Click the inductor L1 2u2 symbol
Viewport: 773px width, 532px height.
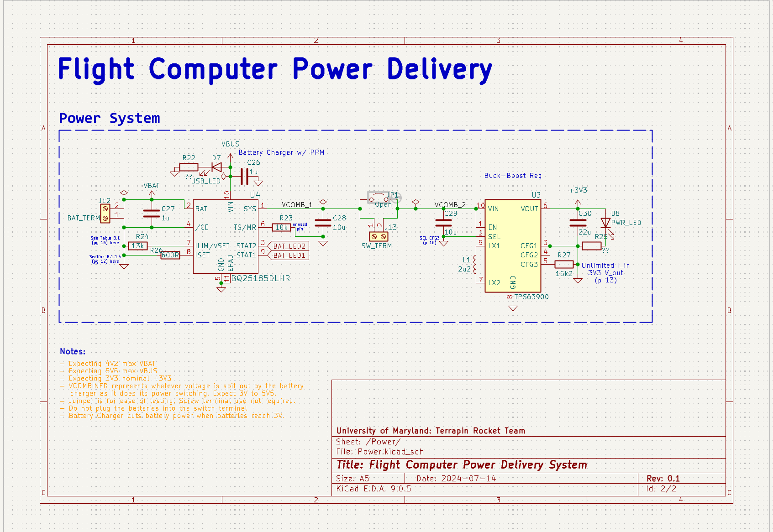[x=475, y=265]
